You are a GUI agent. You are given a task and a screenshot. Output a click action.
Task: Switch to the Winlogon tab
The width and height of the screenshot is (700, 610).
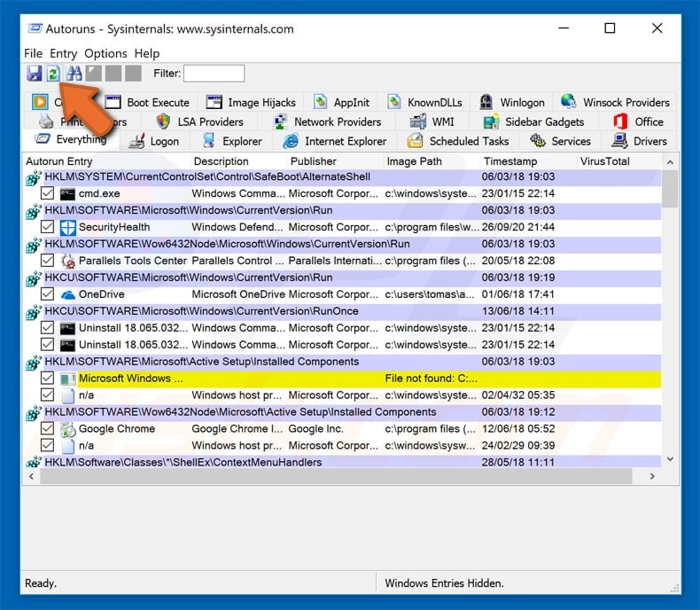[x=512, y=102]
